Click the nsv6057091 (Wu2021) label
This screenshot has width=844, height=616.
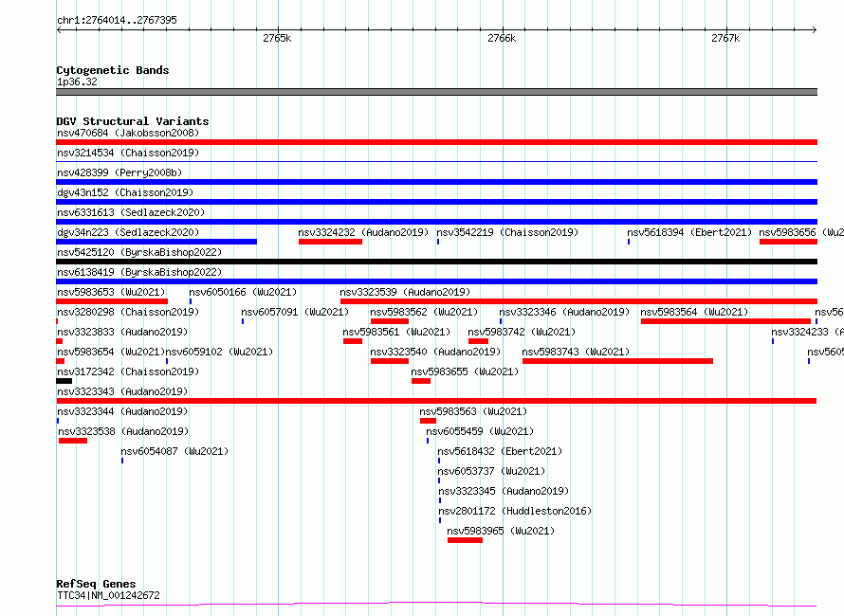click(x=295, y=312)
